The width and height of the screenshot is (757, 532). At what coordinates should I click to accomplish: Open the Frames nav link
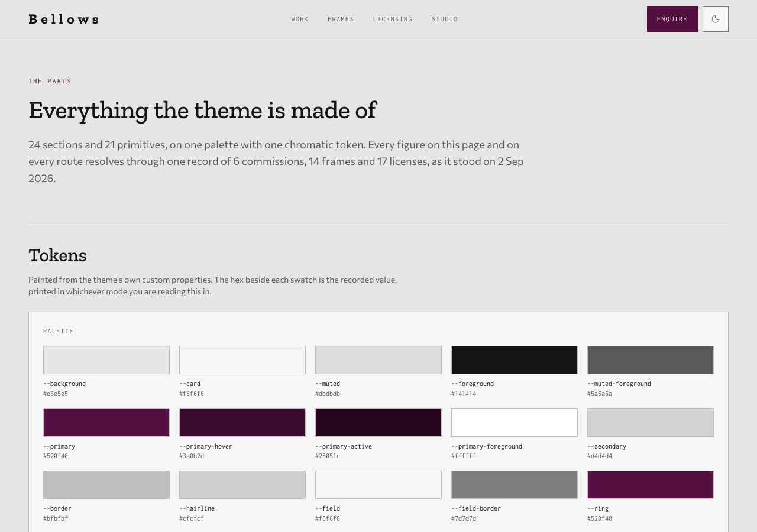[341, 19]
